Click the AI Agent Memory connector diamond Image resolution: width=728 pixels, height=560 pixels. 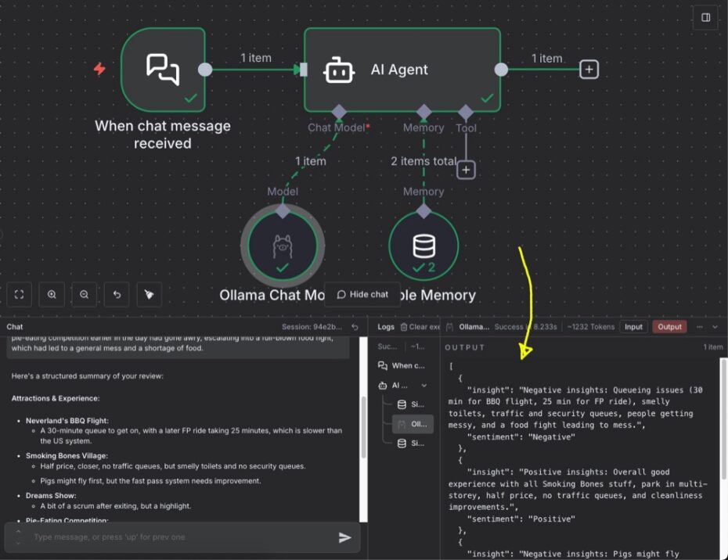(x=423, y=112)
